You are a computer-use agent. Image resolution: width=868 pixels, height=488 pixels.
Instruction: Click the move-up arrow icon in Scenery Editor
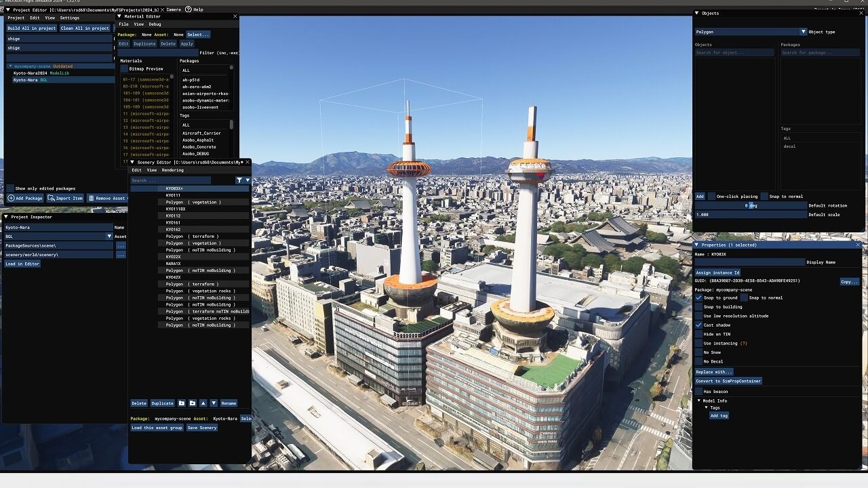[203, 403]
